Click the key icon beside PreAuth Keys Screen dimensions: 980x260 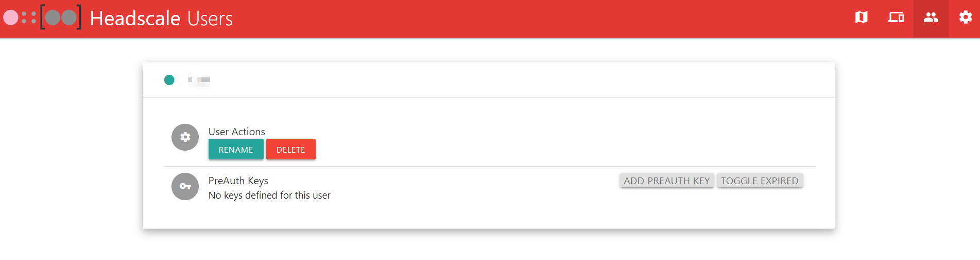click(x=185, y=186)
